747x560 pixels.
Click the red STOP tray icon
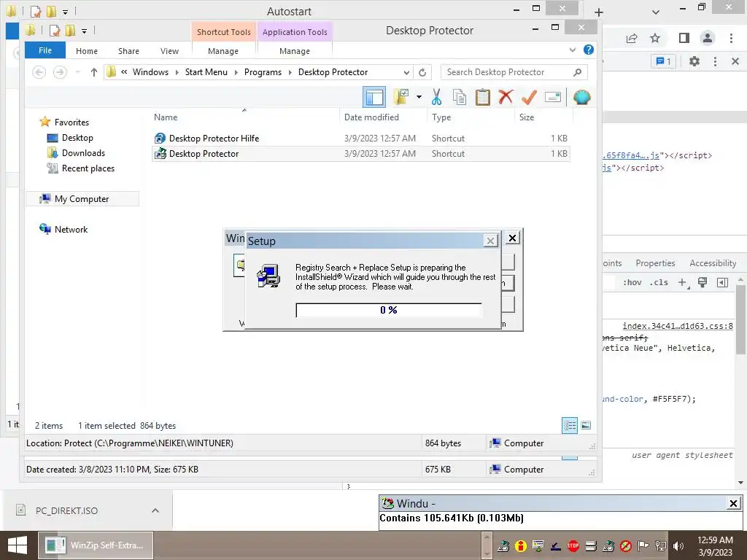tap(573, 545)
